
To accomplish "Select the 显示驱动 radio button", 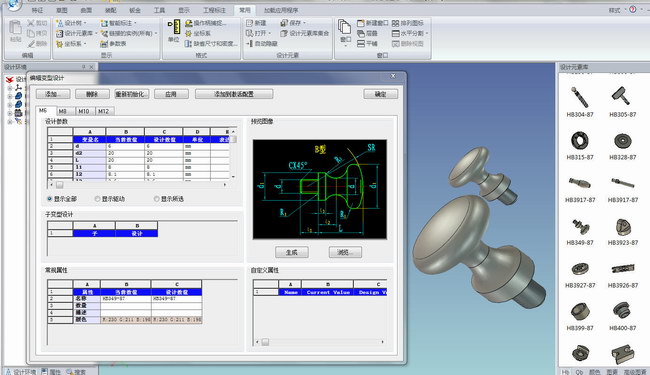I will coord(97,199).
